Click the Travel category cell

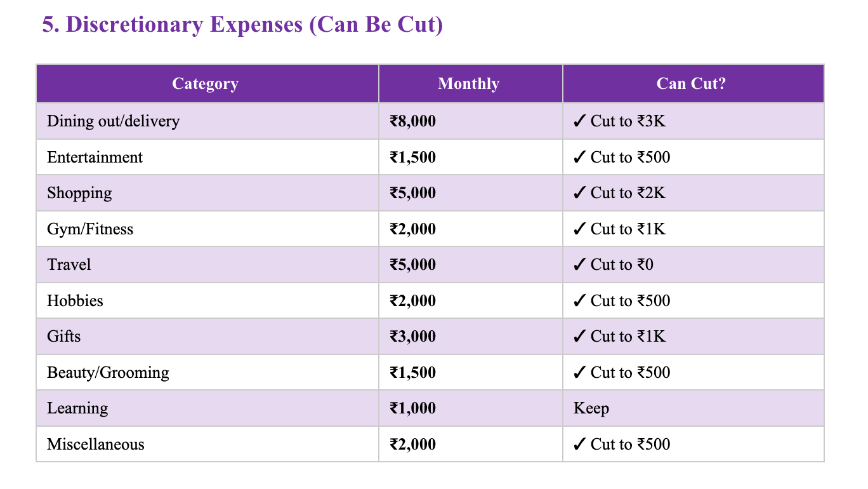pos(69,265)
